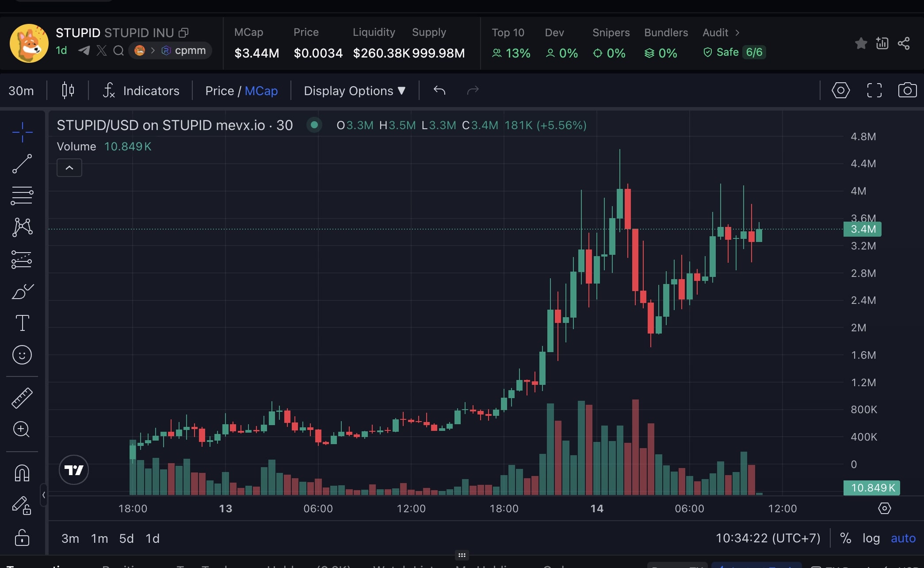Redo the chart action
Image resolution: width=924 pixels, height=568 pixels.
click(x=473, y=90)
